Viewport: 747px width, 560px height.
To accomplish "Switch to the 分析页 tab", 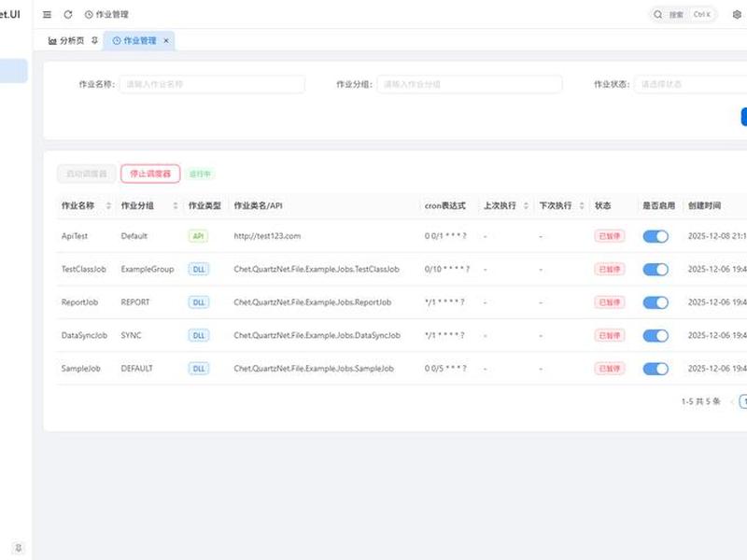I will [x=66, y=40].
